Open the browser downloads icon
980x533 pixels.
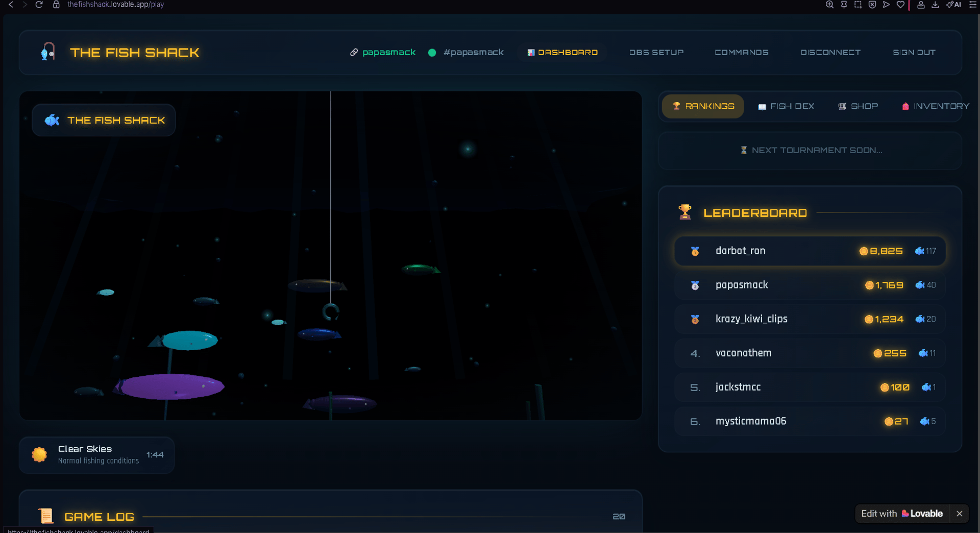coord(935,5)
